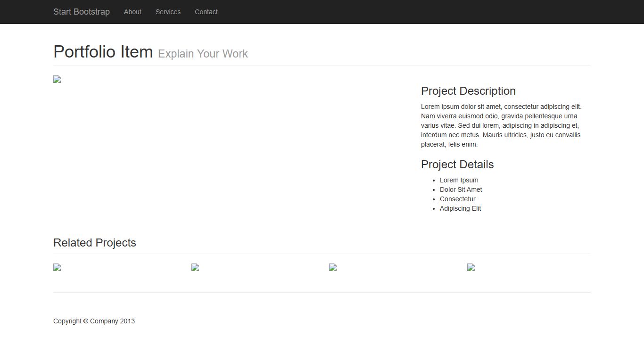Open the first related project image
This screenshot has height=362, width=644.
pyautogui.click(x=57, y=267)
